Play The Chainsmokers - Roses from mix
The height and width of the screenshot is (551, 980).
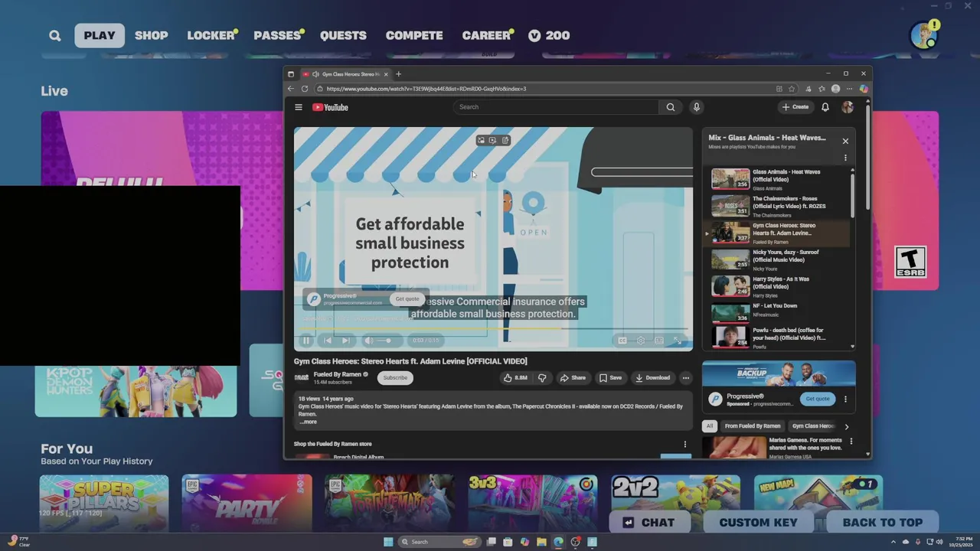click(x=776, y=206)
